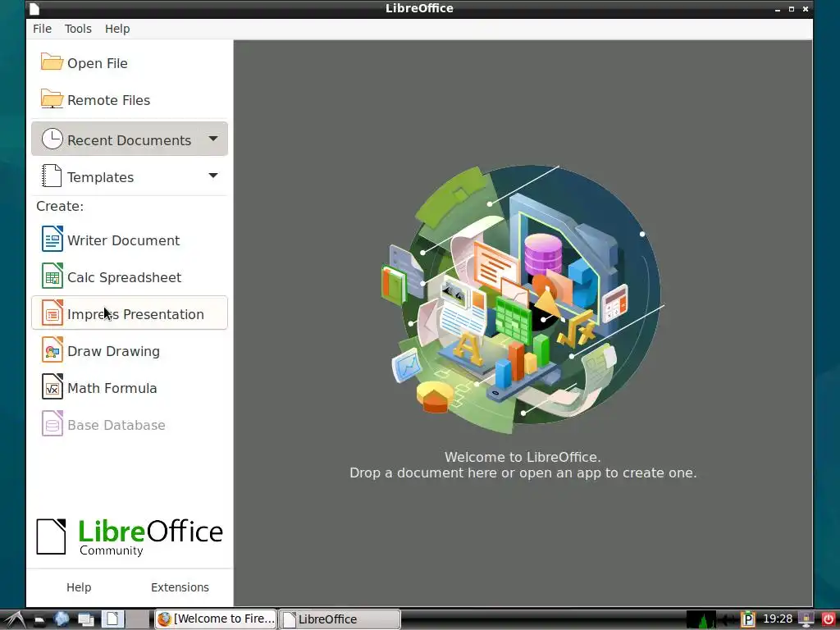Create a new Impress Presentation

click(x=129, y=313)
